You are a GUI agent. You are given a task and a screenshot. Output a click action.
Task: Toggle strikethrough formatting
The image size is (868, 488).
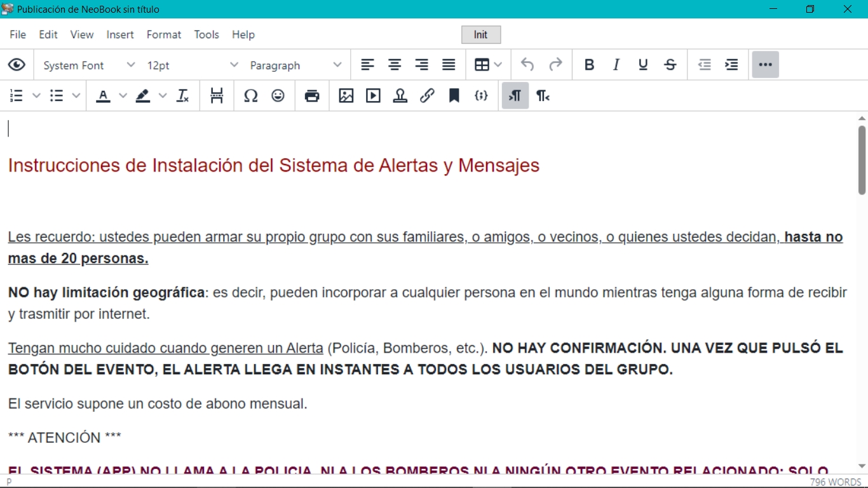pos(670,65)
